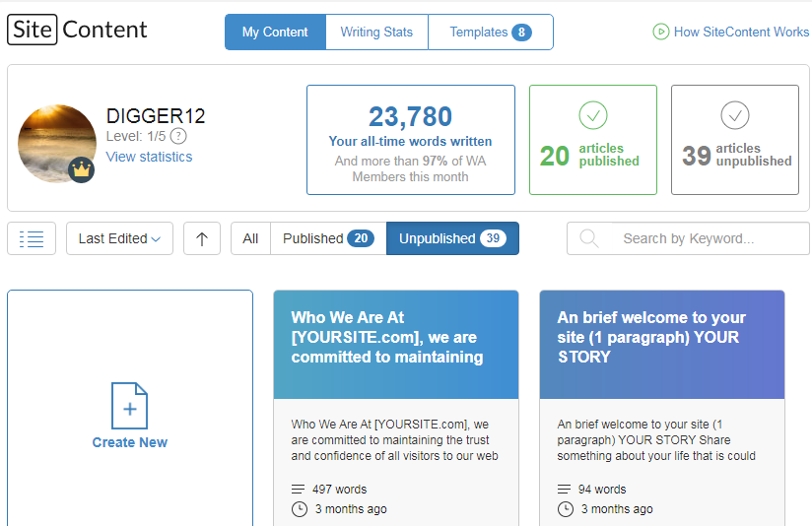Click the 497 words label
This screenshot has height=526, width=812.
click(x=339, y=490)
